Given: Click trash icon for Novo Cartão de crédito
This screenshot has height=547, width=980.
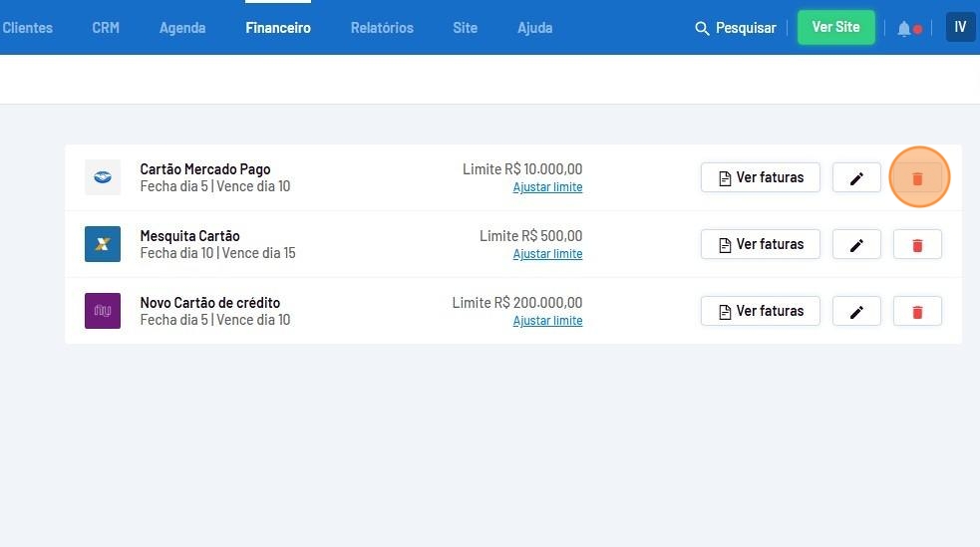Looking at the screenshot, I should point(917,312).
